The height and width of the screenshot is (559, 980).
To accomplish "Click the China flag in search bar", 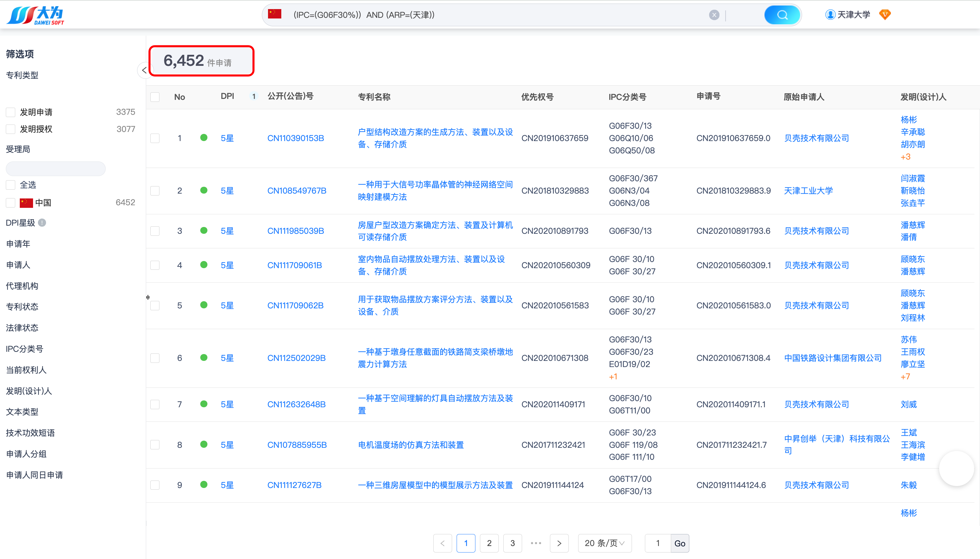I will point(275,14).
